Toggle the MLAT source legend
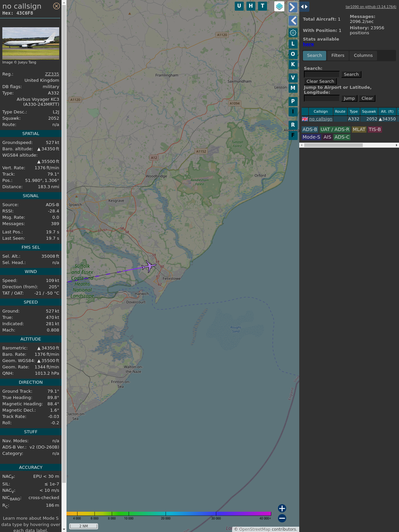Screen dimensions: 399x532 point(359,130)
